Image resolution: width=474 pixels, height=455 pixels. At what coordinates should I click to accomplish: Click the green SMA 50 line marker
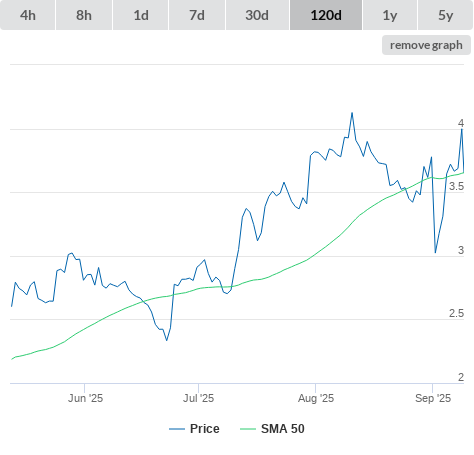[x=248, y=429]
